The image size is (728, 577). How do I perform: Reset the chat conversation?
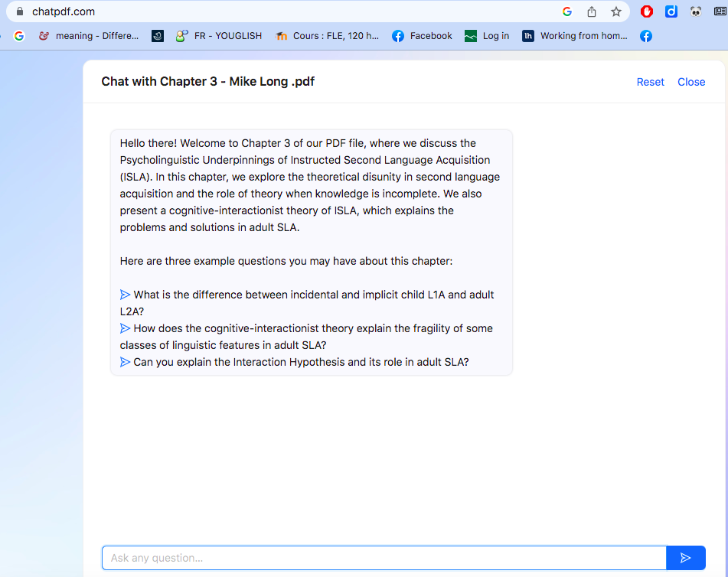tap(650, 82)
